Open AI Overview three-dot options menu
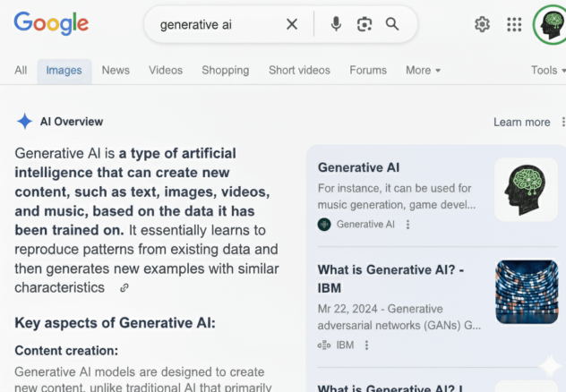The width and height of the screenshot is (566, 392). (563, 122)
